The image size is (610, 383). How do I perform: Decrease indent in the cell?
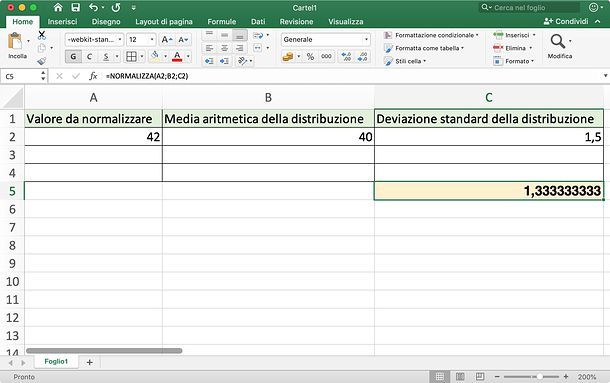pos(209,61)
